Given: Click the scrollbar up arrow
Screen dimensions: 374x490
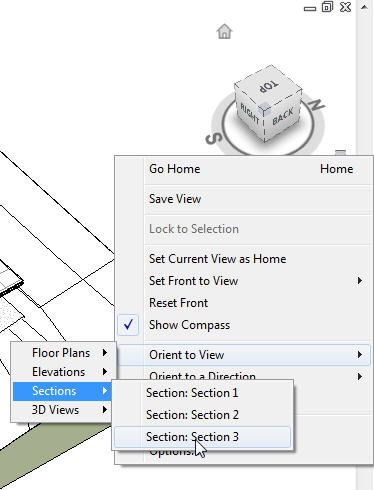Looking at the screenshot, I should pos(364,7).
